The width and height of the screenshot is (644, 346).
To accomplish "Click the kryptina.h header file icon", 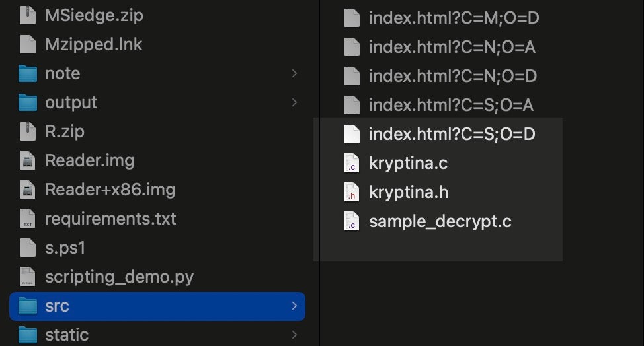I will point(352,192).
